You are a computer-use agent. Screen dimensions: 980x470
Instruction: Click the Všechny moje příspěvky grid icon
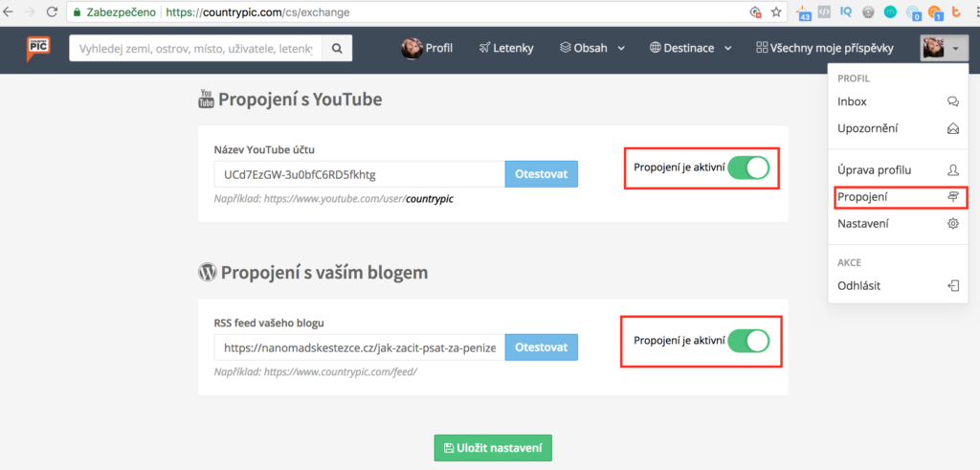(762, 48)
